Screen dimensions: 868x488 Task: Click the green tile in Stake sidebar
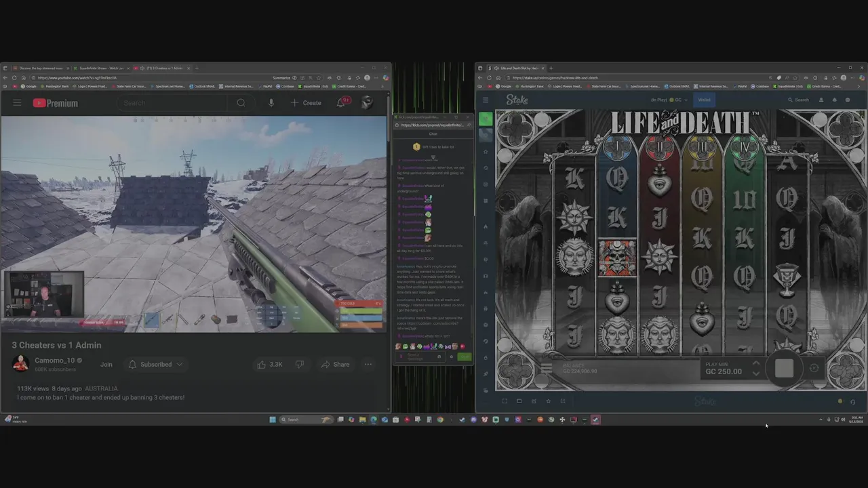(486, 119)
